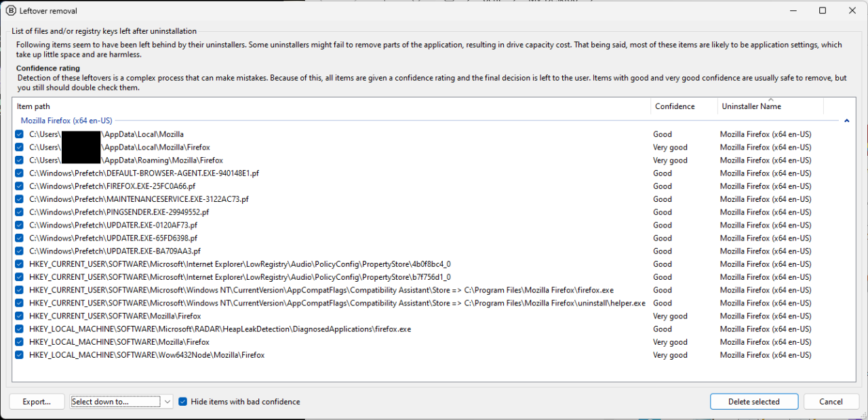Click Cancel to dismiss the dialog
The height and width of the screenshot is (420, 868).
pyautogui.click(x=831, y=401)
